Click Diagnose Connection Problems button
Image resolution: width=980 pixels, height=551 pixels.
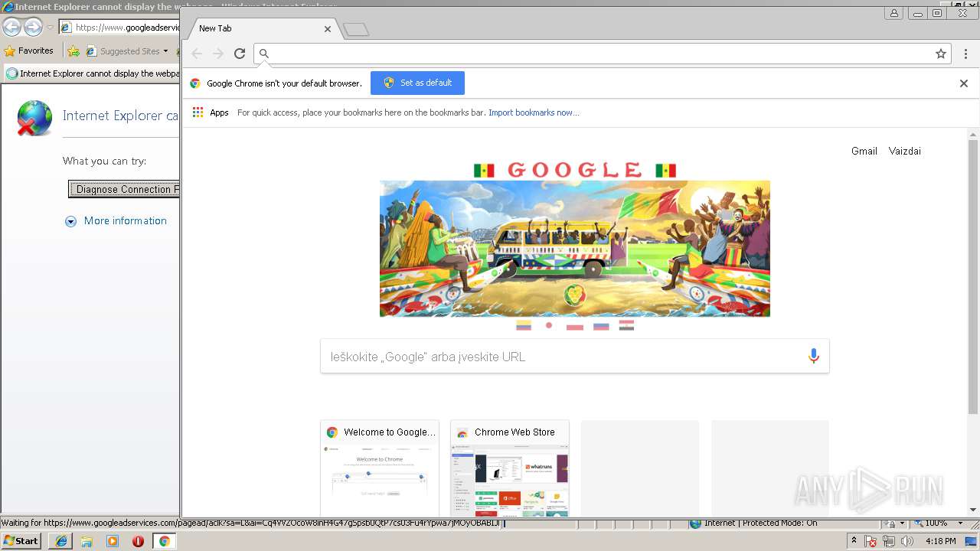[124, 189]
